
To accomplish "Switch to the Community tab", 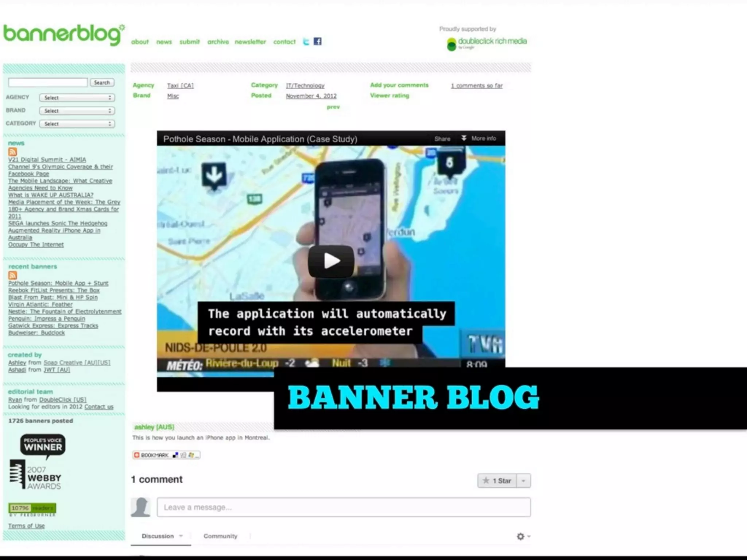I will click(220, 536).
